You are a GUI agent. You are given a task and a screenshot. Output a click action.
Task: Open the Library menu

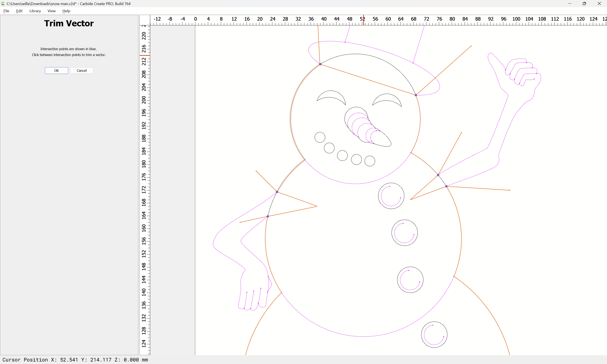[x=35, y=11]
